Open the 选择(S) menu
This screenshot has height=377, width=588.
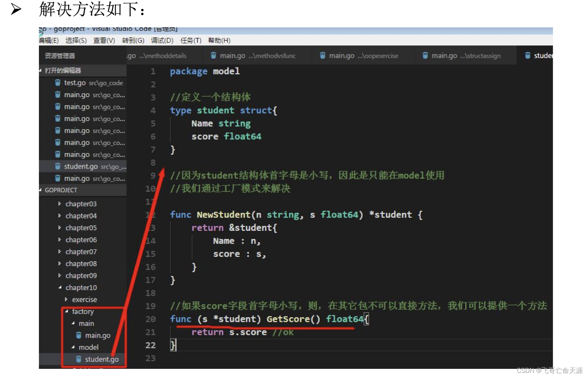pos(76,40)
